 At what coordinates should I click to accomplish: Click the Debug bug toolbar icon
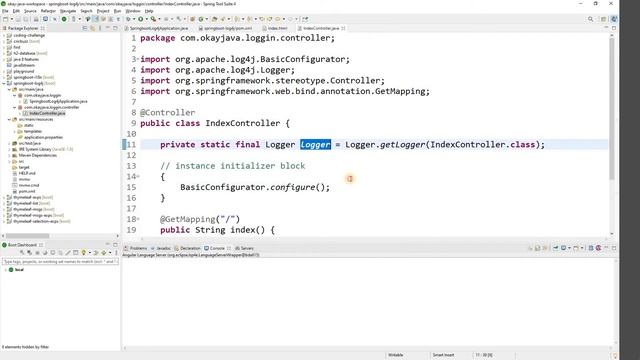coord(128,19)
